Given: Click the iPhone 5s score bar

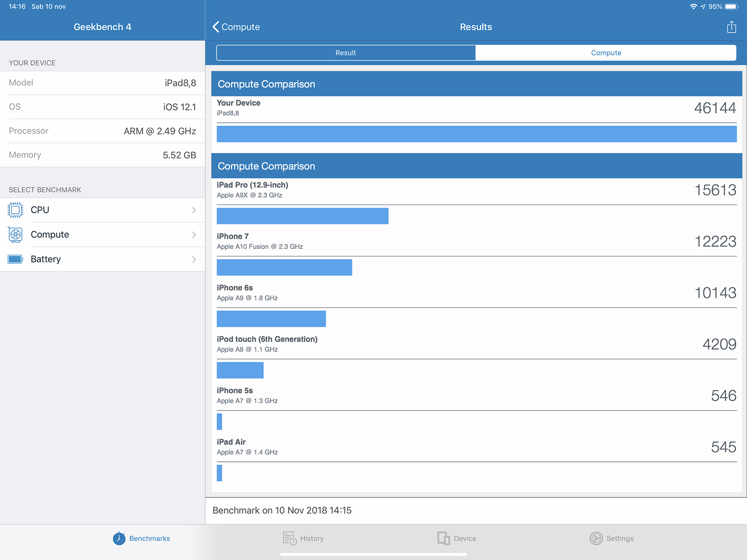Looking at the screenshot, I should pos(219,422).
